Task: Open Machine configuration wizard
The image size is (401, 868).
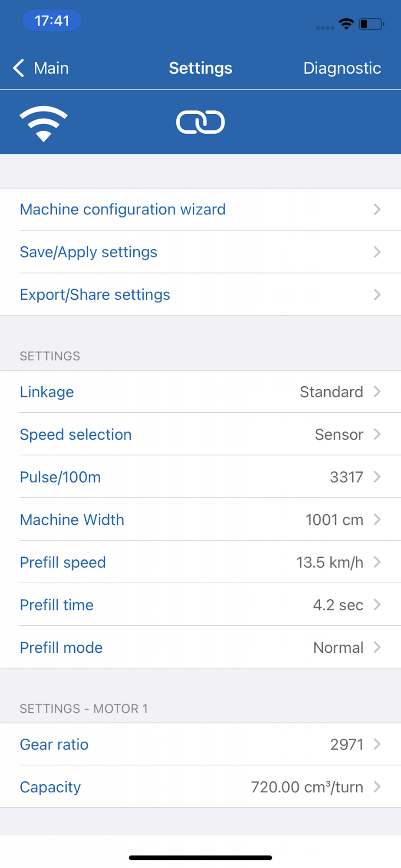Action: pos(200,210)
